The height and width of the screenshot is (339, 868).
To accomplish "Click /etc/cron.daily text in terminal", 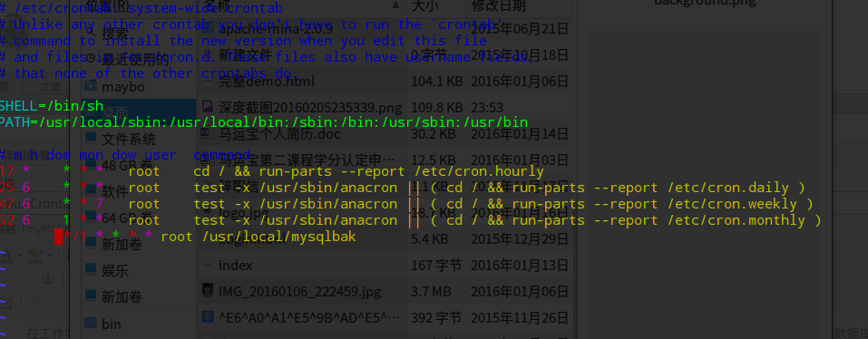I will coord(727,188).
